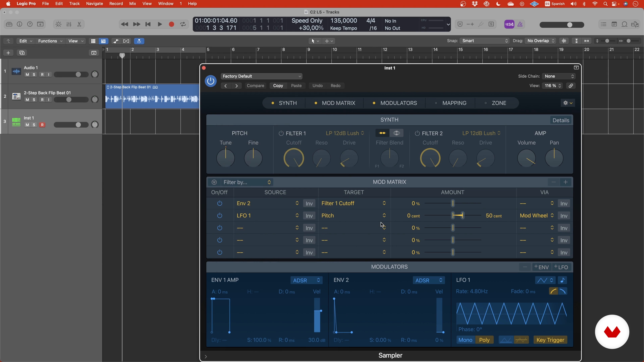The image size is (644, 362).
Task: Open the Mix menu in menu bar
Action: [x=132, y=4]
